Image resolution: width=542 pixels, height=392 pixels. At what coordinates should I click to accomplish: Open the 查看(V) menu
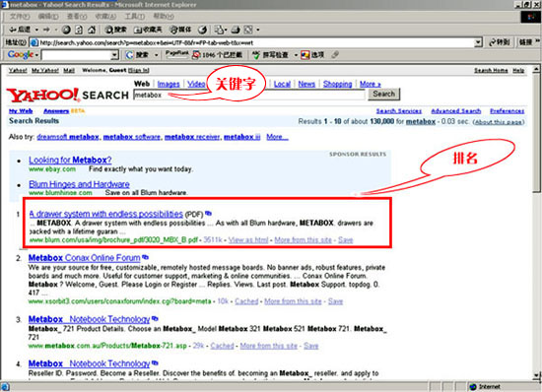pos(77,16)
